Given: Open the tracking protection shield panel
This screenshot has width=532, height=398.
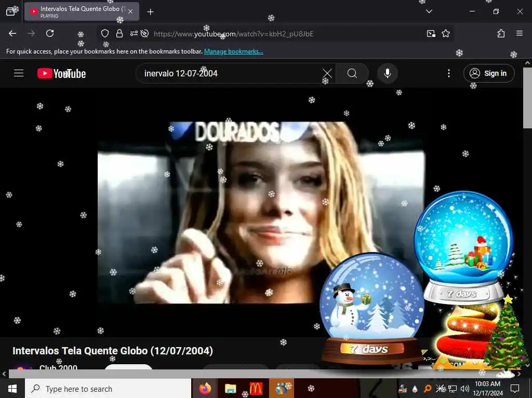Looking at the screenshot, I should (105, 33).
